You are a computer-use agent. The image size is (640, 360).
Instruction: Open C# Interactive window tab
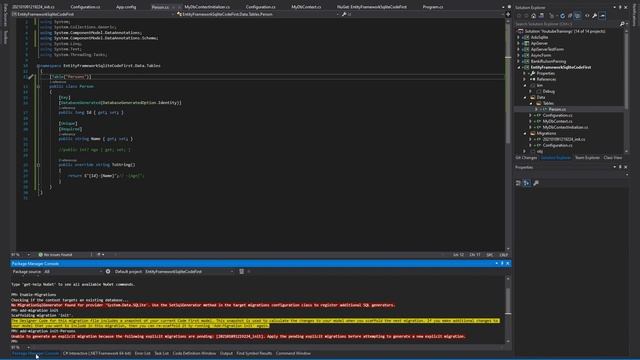pyautogui.click(x=97, y=353)
